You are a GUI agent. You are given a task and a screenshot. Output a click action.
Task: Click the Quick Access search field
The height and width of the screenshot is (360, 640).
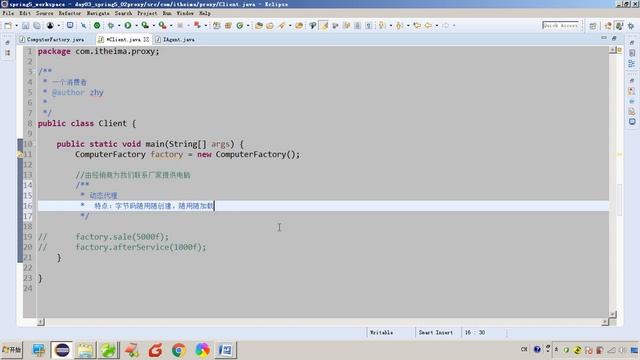(x=560, y=25)
